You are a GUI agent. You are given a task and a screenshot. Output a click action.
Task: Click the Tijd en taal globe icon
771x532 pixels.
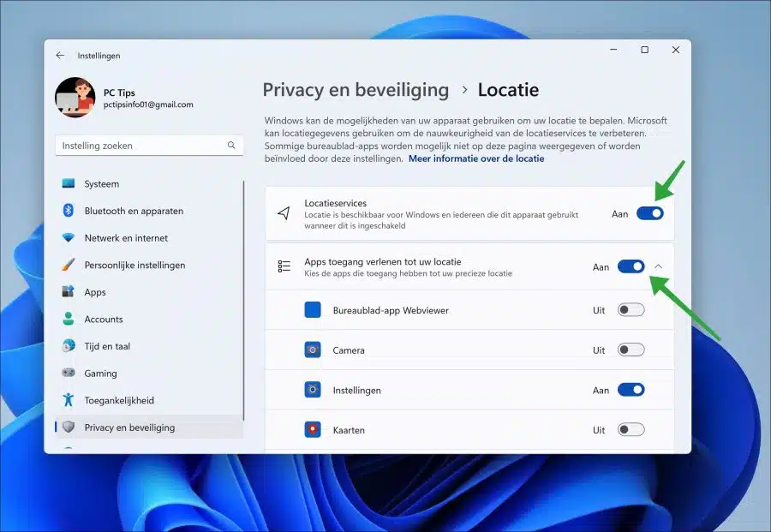coord(69,345)
